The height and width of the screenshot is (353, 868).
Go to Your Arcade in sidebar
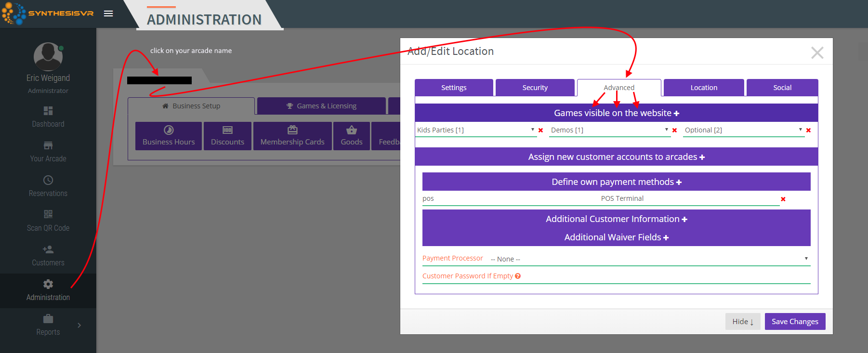coord(48,152)
